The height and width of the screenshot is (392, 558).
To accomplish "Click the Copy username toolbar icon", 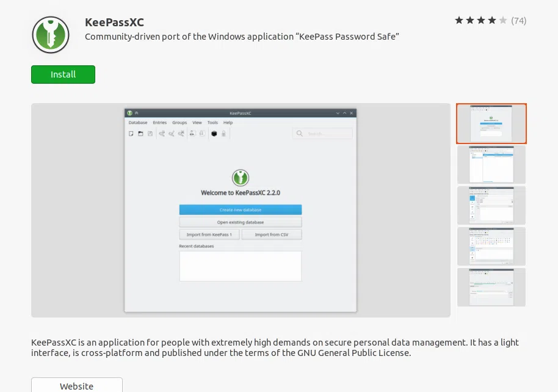I will 192,133.
